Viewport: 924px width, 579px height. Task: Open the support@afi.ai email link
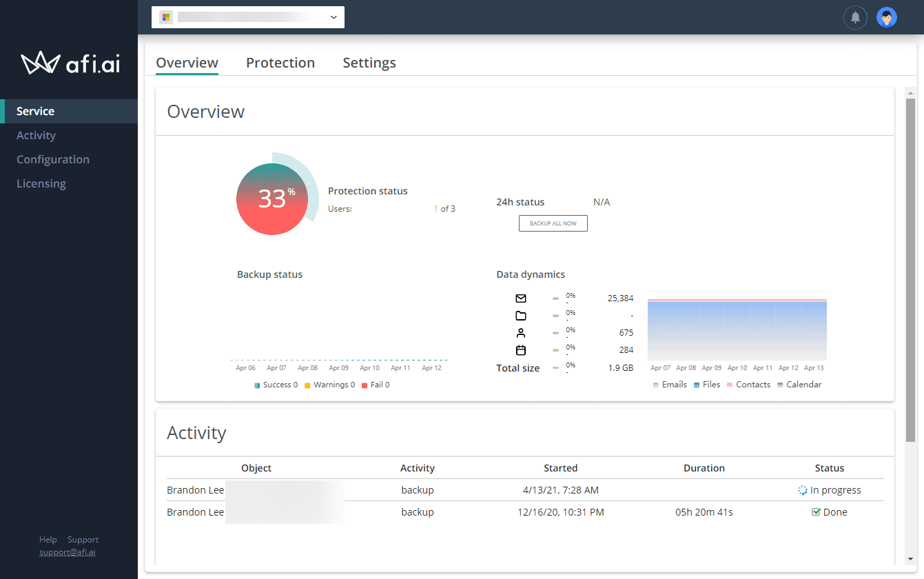pyautogui.click(x=67, y=551)
